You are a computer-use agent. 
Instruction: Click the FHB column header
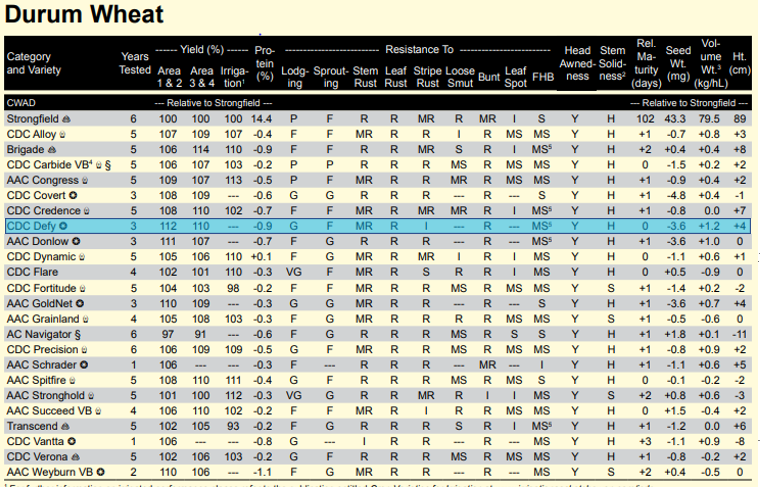tap(542, 77)
